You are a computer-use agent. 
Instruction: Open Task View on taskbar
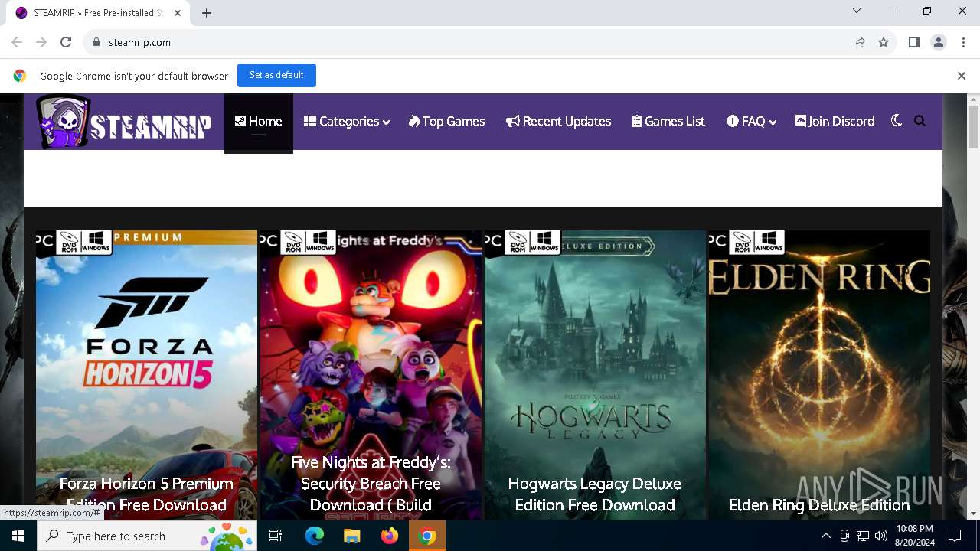click(276, 536)
